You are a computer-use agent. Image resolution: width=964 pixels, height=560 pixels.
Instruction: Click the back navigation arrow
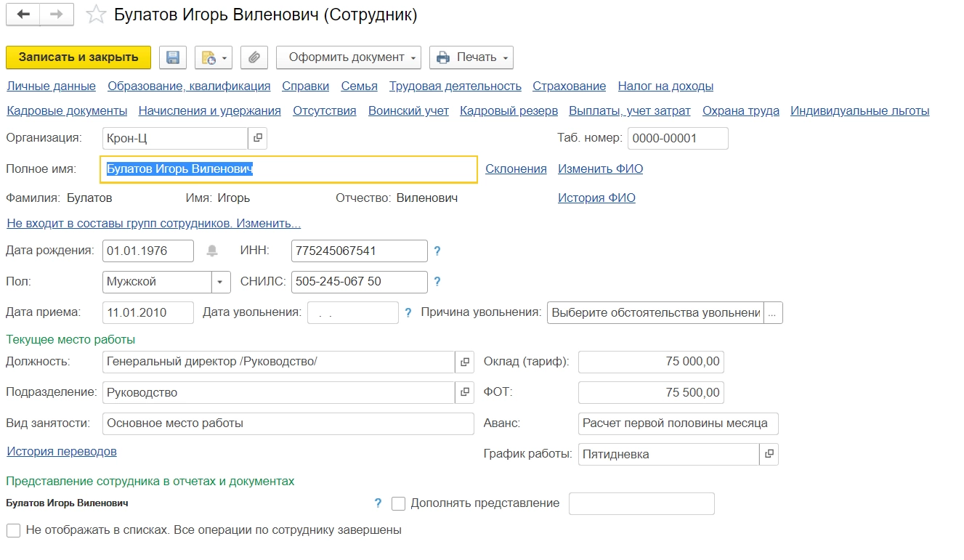tap(23, 15)
